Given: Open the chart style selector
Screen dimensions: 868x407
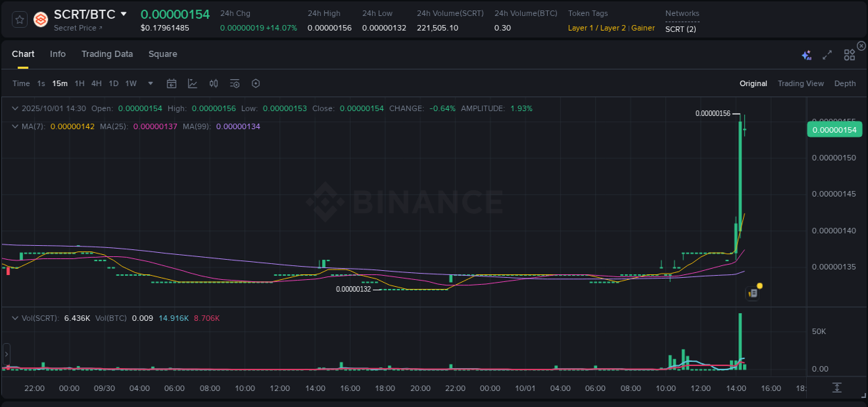Looking at the screenshot, I should pos(192,83).
